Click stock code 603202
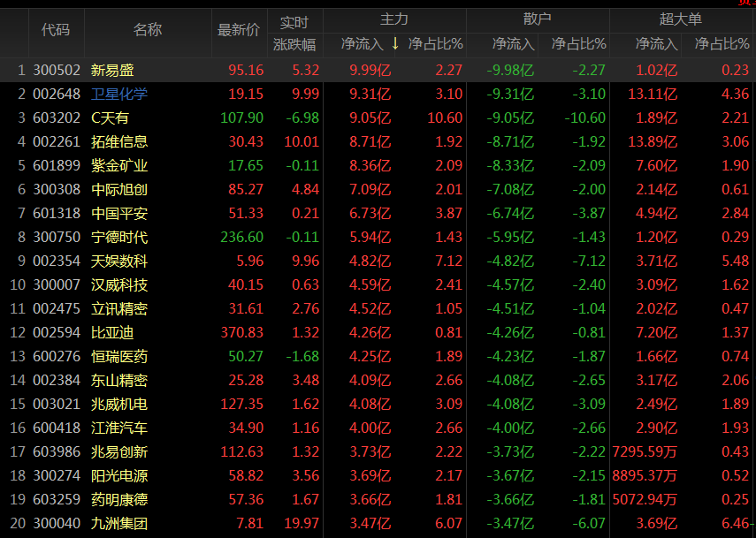The height and width of the screenshot is (538, 756). [x=57, y=118]
